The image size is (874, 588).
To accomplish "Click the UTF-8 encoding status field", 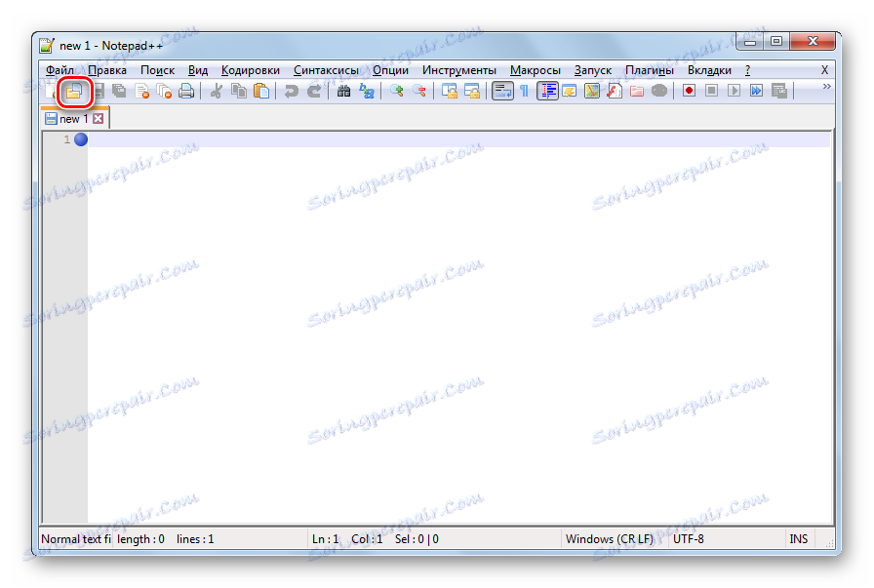I will (726, 539).
